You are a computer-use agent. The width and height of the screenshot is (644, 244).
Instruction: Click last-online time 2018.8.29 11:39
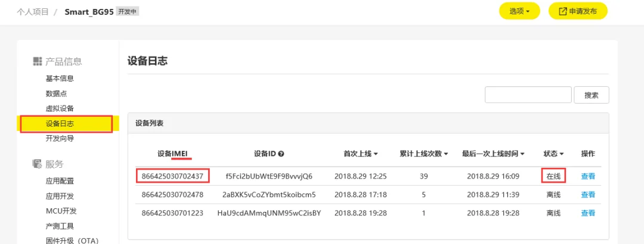493,195
